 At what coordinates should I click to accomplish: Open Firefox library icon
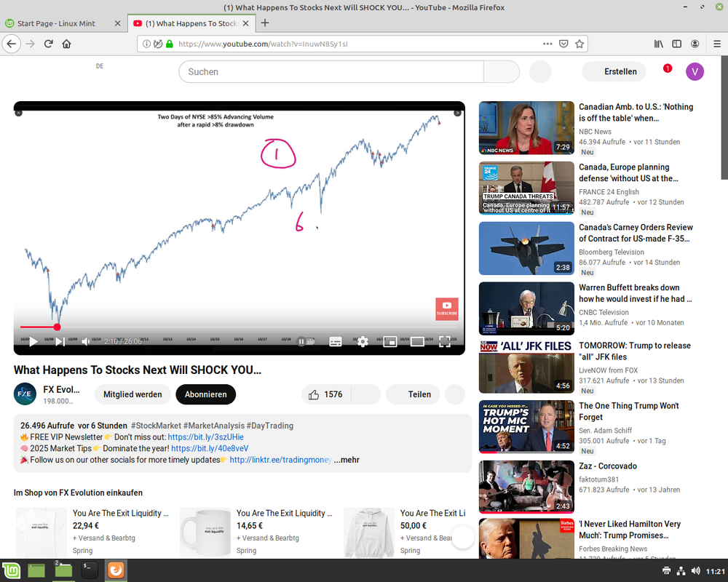click(659, 44)
